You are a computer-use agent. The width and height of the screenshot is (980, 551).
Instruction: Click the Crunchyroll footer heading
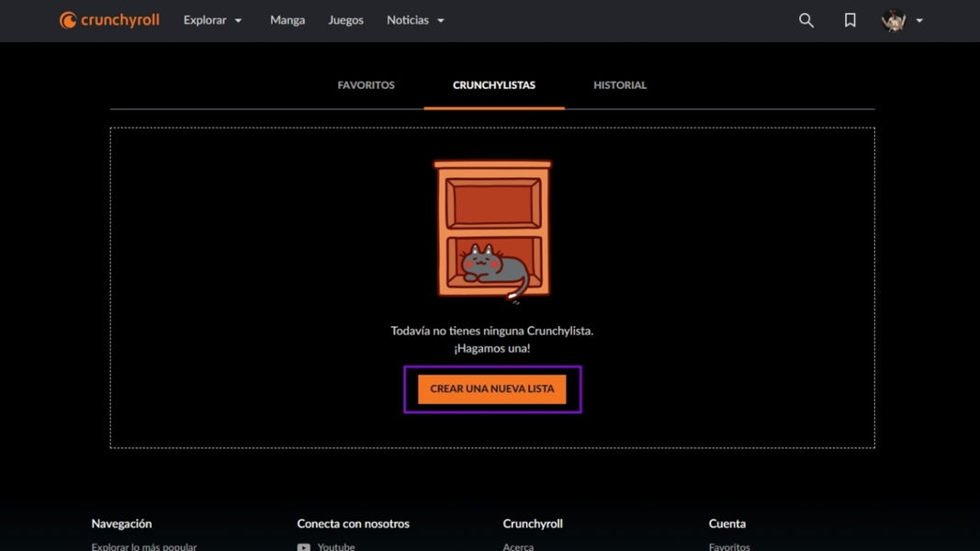pyautogui.click(x=533, y=523)
